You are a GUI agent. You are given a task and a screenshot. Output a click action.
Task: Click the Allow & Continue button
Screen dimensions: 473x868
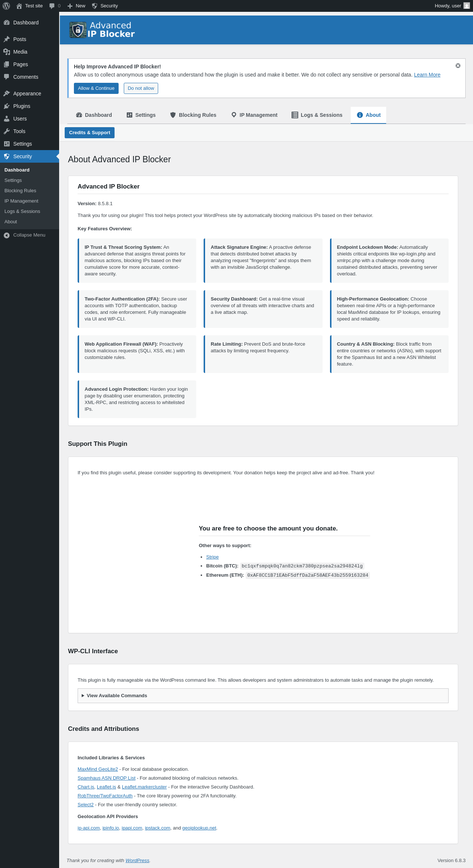(96, 88)
